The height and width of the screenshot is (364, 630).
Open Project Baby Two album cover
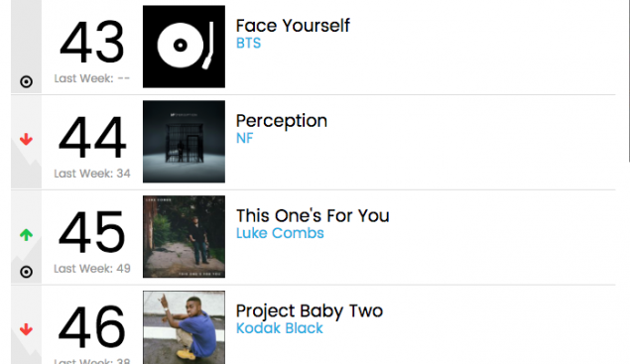(184, 327)
